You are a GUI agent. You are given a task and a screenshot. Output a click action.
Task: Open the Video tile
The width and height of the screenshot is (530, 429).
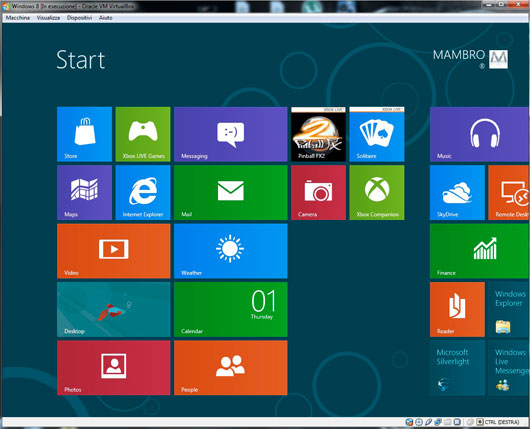(x=114, y=251)
